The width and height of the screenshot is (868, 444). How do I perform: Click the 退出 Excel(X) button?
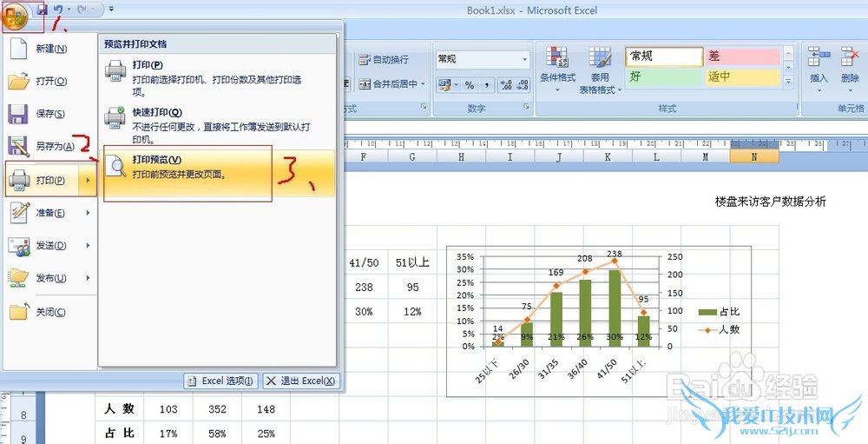[300, 381]
